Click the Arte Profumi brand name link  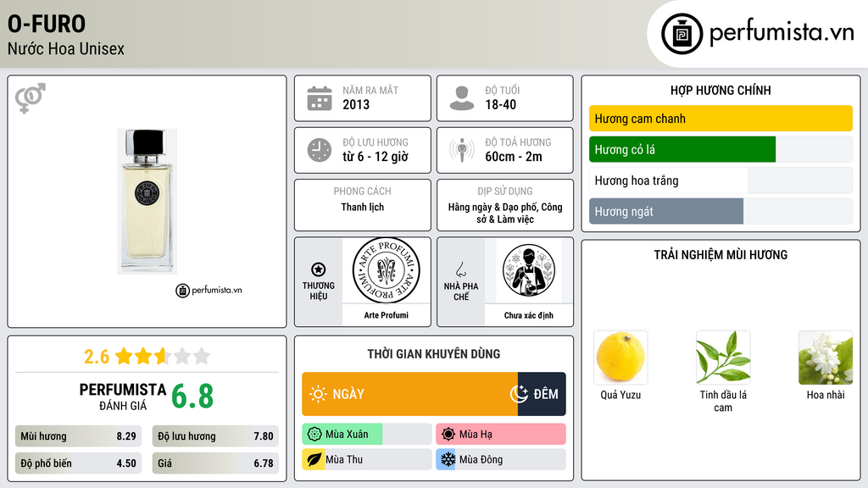pyautogui.click(x=386, y=315)
